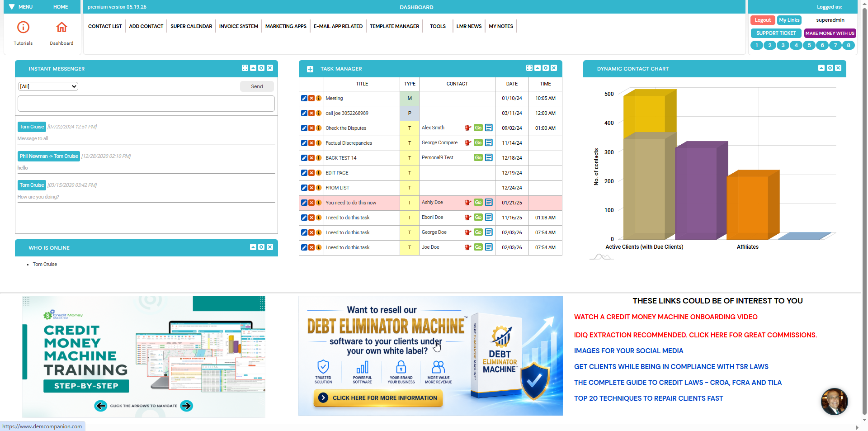
Task: Open the INVOICE SYSTEM menu
Action: [x=239, y=26]
